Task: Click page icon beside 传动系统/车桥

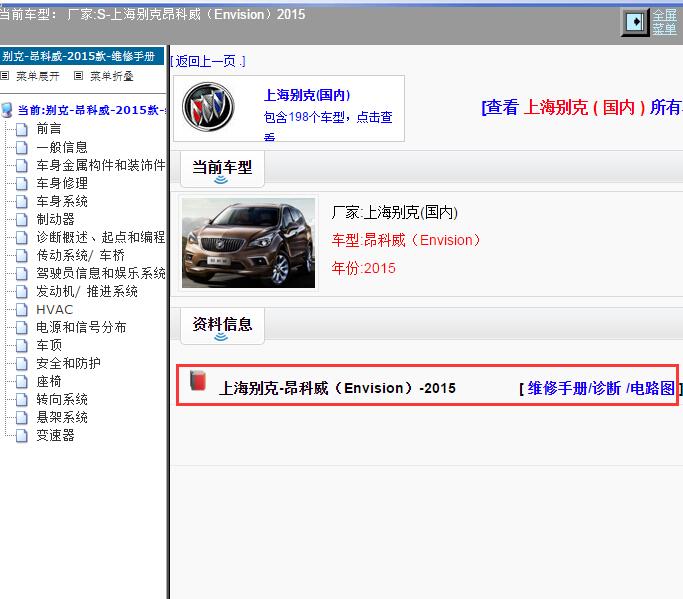Action: pos(22,256)
